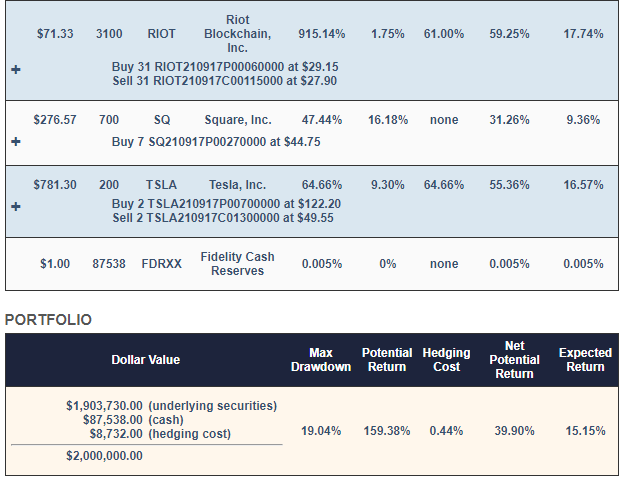The width and height of the screenshot is (625, 481).
Task: Click the $2,000,000.00 portfolio total
Action: (105, 456)
